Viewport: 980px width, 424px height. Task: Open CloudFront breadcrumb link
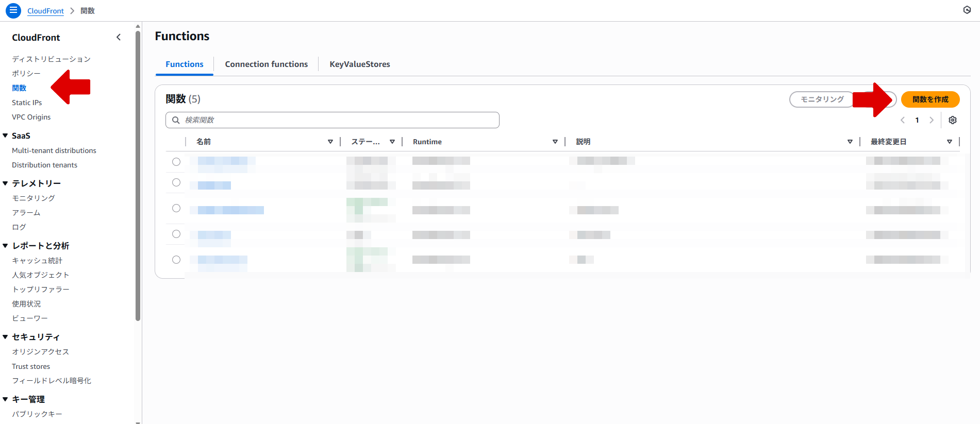[45, 11]
